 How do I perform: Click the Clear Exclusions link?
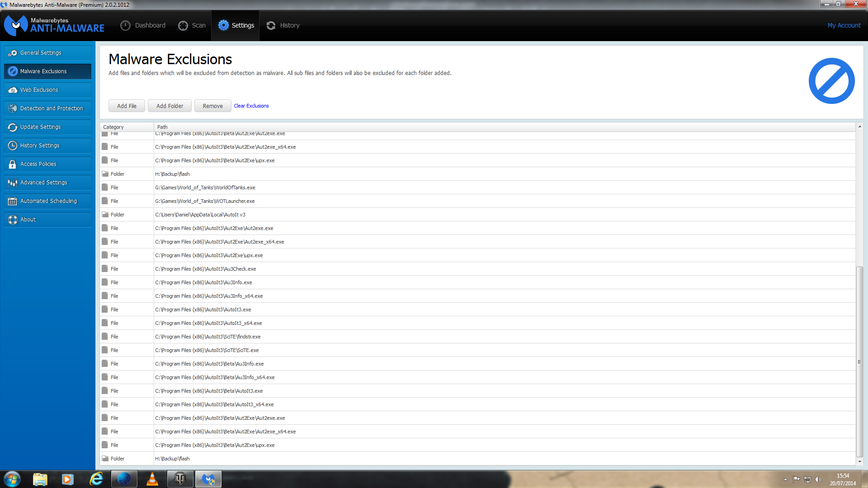point(251,106)
